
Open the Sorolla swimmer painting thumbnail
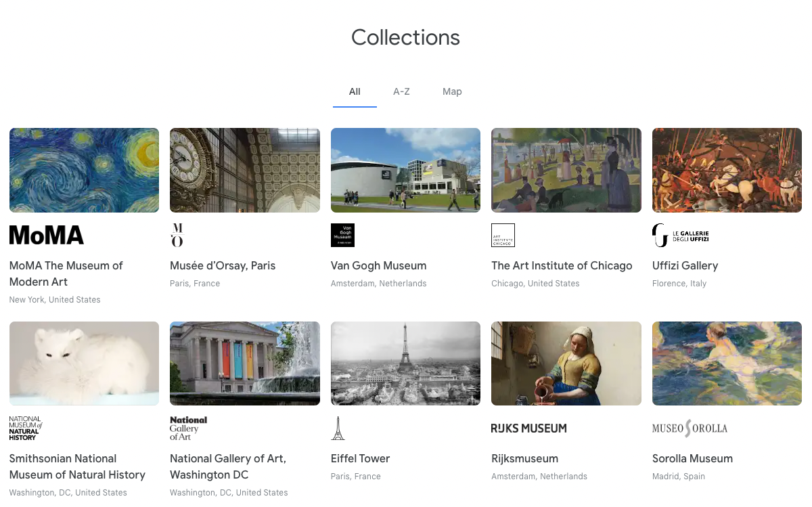click(x=727, y=363)
